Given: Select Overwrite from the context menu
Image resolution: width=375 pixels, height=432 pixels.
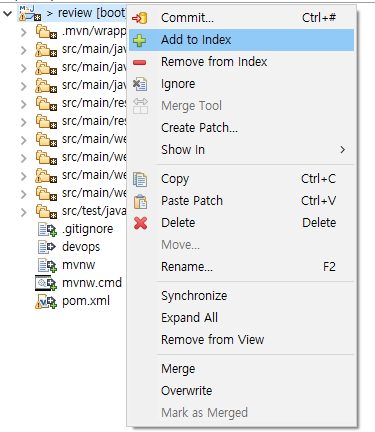Looking at the screenshot, I should tap(186, 391).
